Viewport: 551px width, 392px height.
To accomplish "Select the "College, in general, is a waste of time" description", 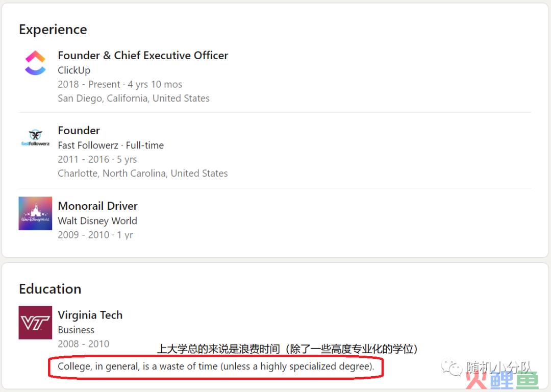I will [216, 366].
